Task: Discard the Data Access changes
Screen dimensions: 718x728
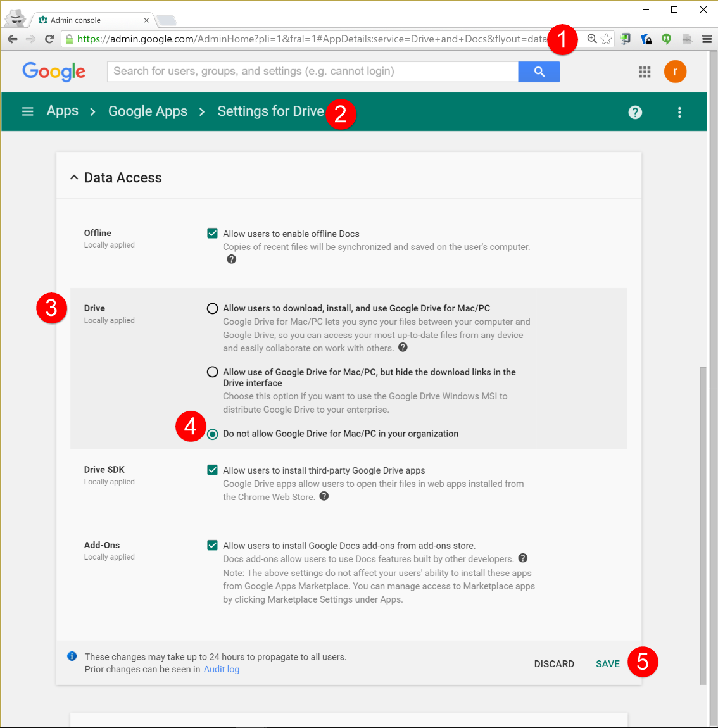Action: [554, 664]
